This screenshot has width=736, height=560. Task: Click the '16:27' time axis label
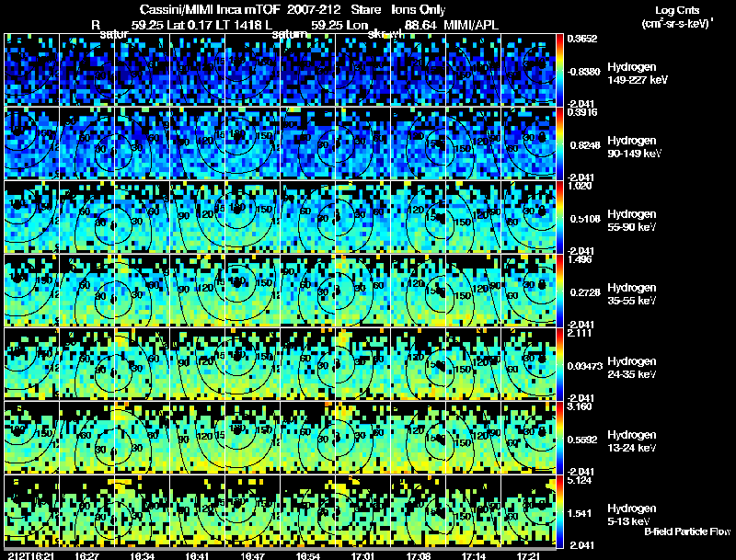86,555
